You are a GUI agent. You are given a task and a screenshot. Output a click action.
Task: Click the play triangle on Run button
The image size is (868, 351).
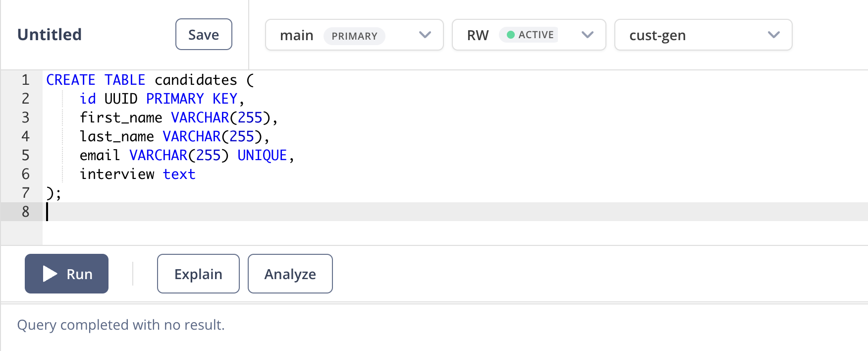click(50, 274)
